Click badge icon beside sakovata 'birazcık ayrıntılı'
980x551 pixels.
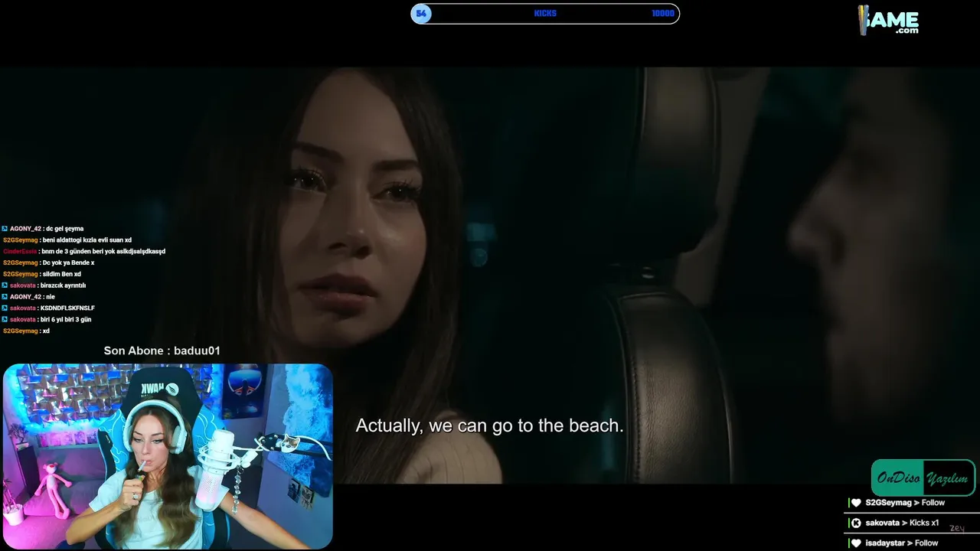[x=5, y=285]
